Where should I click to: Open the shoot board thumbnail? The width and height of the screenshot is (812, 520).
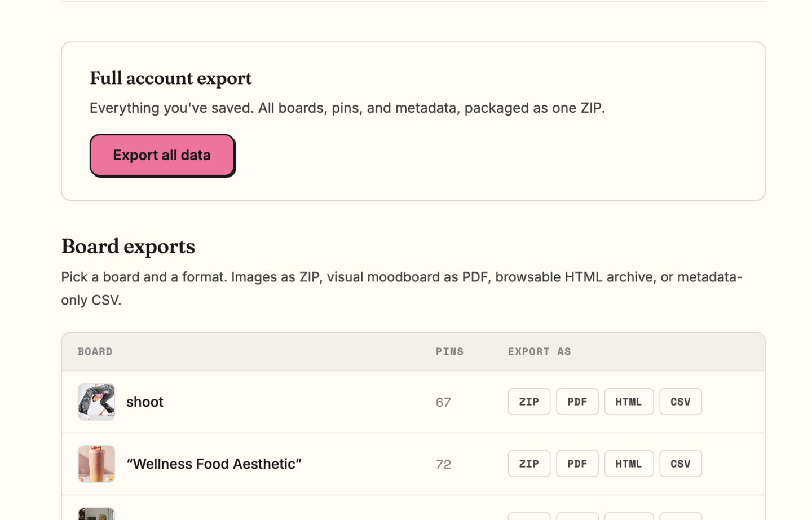pyautogui.click(x=96, y=402)
